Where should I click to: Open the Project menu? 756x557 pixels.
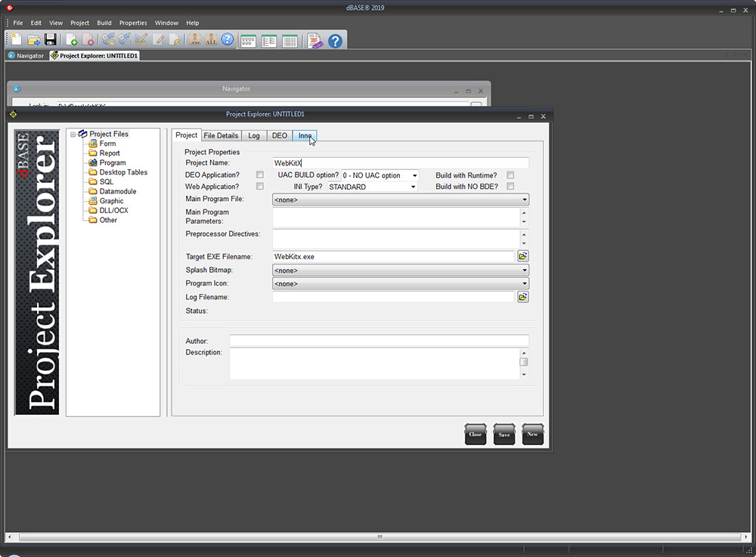(x=79, y=23)
